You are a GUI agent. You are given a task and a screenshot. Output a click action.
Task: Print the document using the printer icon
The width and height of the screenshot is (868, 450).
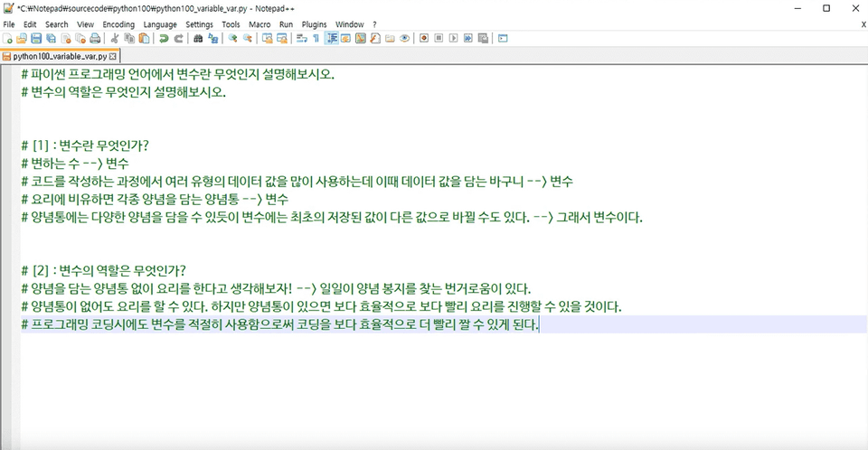[95, 38]
